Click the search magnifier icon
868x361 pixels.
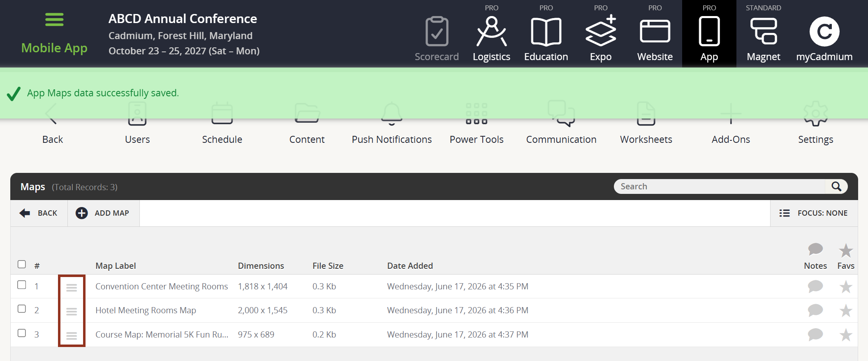836,186
